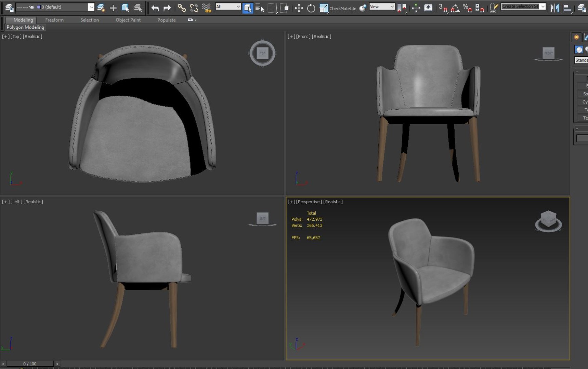Viewport: 588px width, 369px height.
Task: Select the Rotate tool icon
Action: pyautogui.click(x=311, y=8)
